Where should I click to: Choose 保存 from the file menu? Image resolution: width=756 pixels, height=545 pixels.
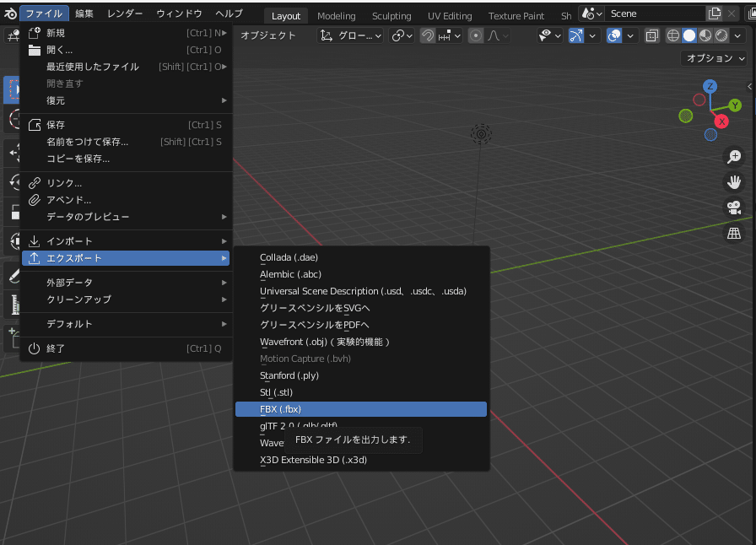click(x=127, y=125)
